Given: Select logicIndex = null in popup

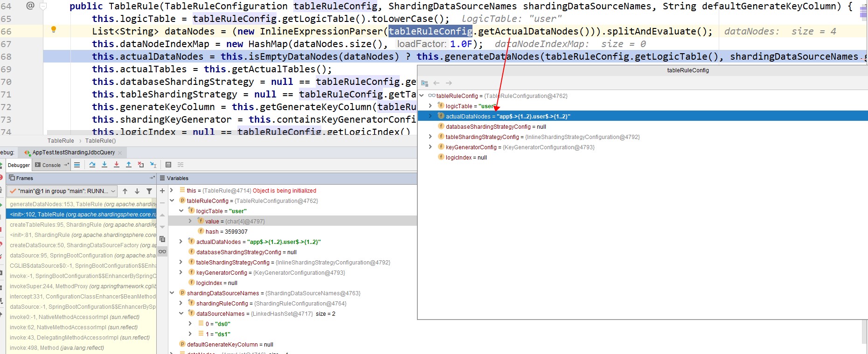Looking at the screenshot, I should pos(643,157).
